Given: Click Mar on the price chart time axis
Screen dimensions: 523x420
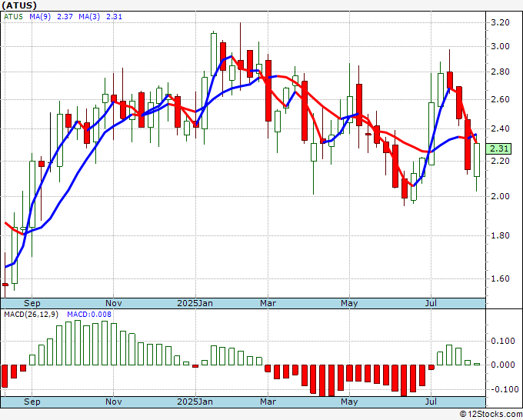Looking at the screenshot, I should pos(268,303).
